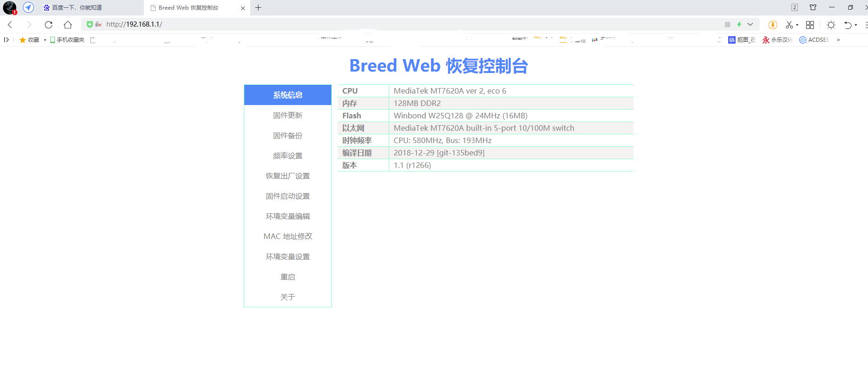Expand the screenshot tool dropdown arrow

click(797, 25)
